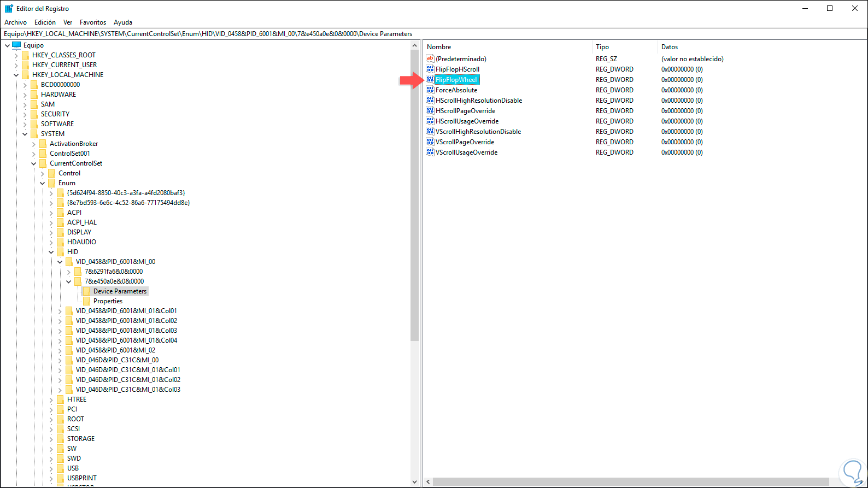This screenshot has height=488, width=868.
Task: Click the registry path address bar
Action: [434, 34]
